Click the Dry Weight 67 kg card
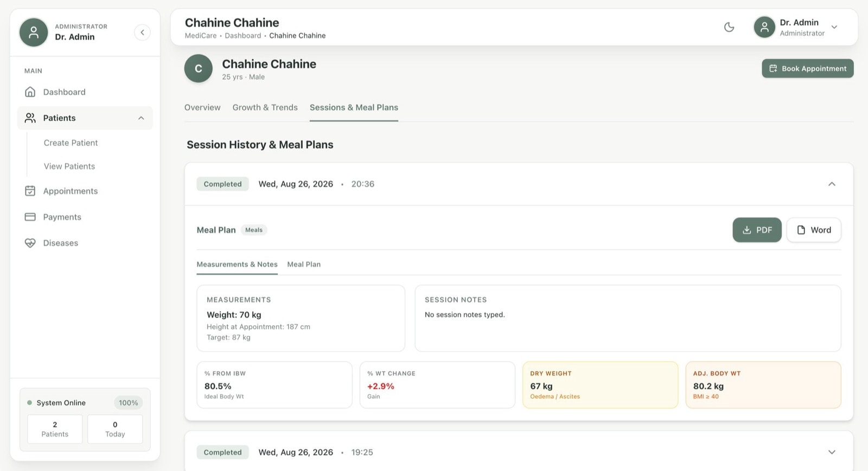 click(600, 385)
